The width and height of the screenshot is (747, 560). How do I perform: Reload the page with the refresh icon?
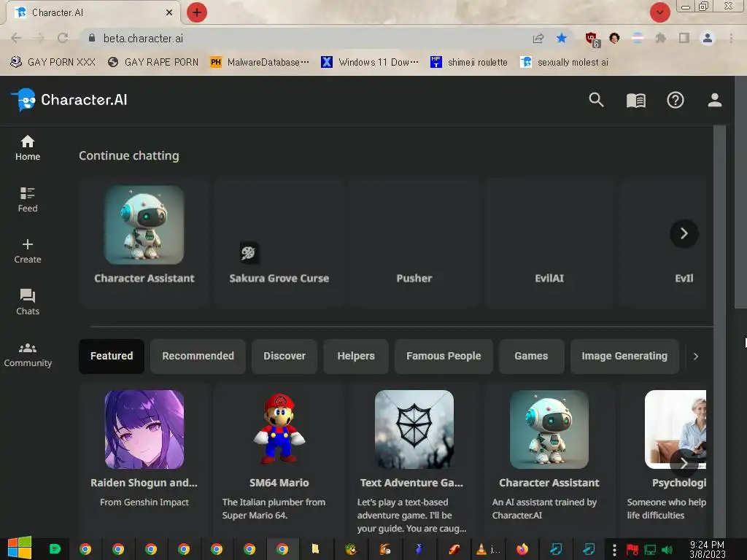pyautogui.click(x=63, y=38)
